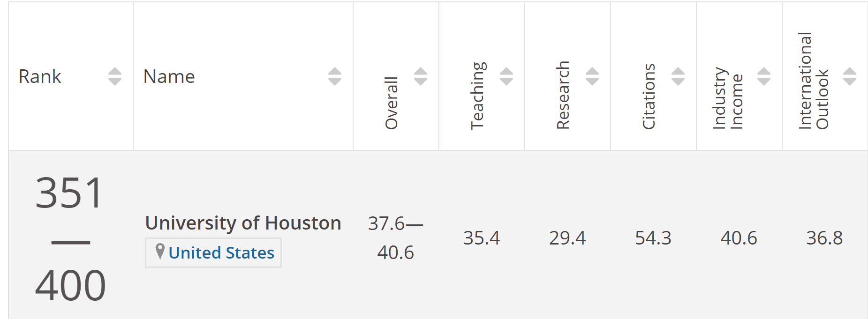Select the citations score 54.3
The image size is (868, 319).
653,238
